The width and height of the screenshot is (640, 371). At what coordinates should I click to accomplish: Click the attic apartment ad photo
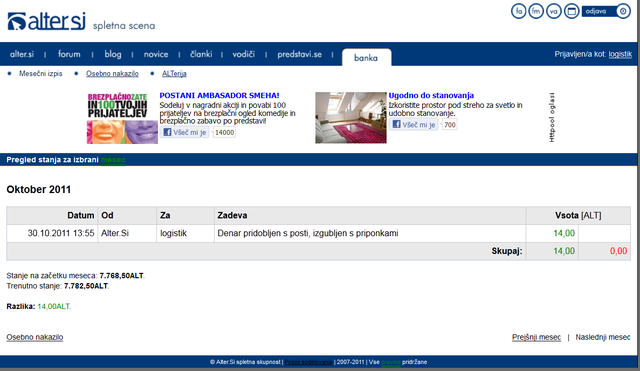coord(351,118)
